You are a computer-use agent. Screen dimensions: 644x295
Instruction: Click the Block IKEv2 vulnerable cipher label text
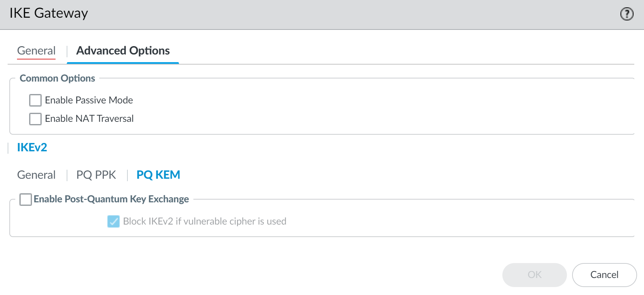(x=204, y=221)
